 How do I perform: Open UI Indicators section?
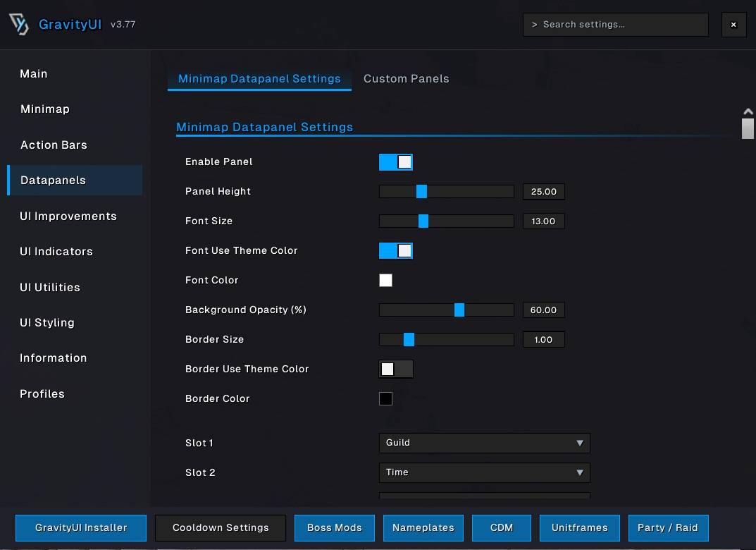click(56, 251)
